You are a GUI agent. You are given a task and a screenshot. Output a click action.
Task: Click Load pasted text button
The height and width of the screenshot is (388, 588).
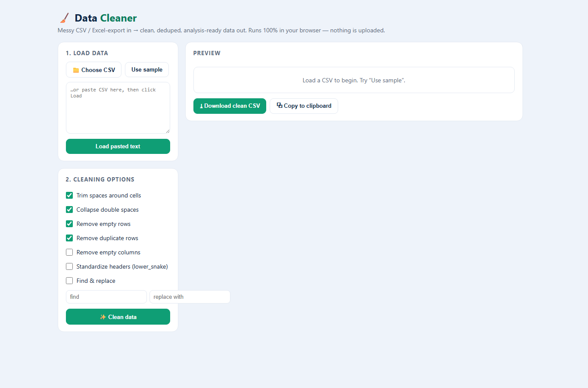(118, 147)
